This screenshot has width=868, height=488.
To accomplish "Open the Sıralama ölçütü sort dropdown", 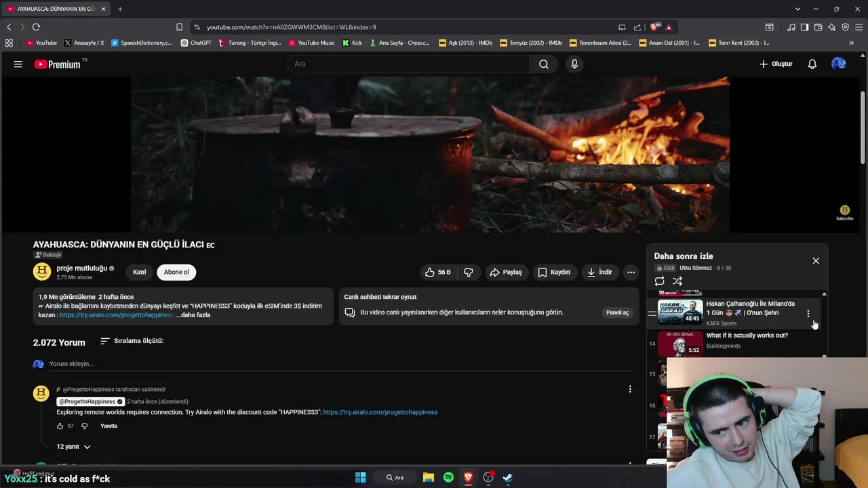I will coord(132,341).
